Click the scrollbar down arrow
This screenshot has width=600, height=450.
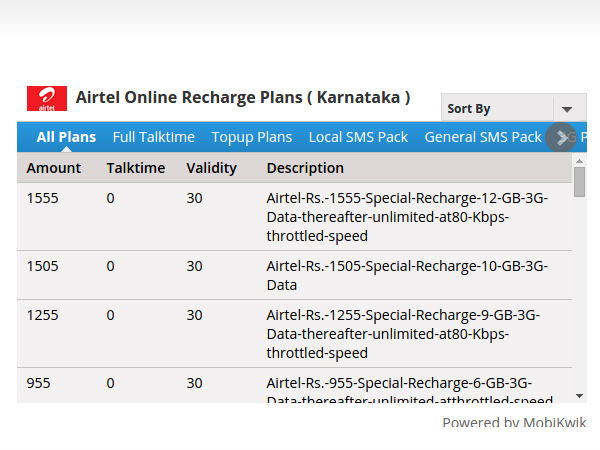tap(579, 396)
